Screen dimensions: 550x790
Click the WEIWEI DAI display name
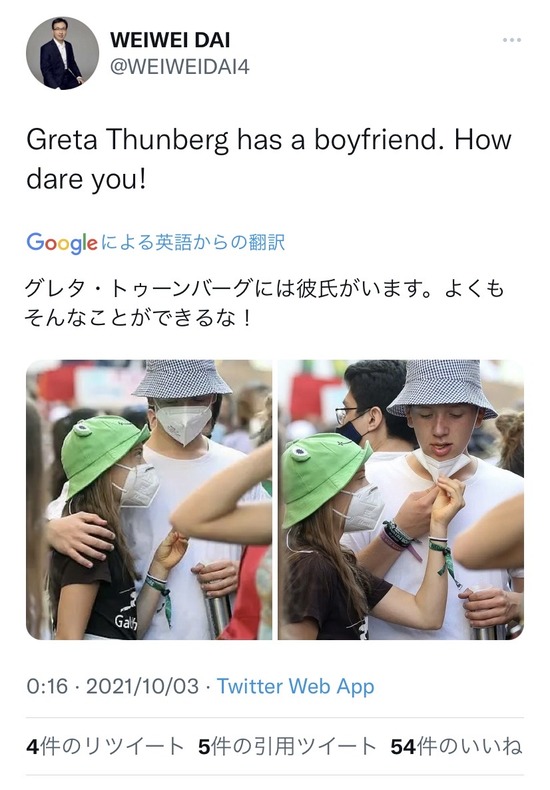[x=170, y=40]
